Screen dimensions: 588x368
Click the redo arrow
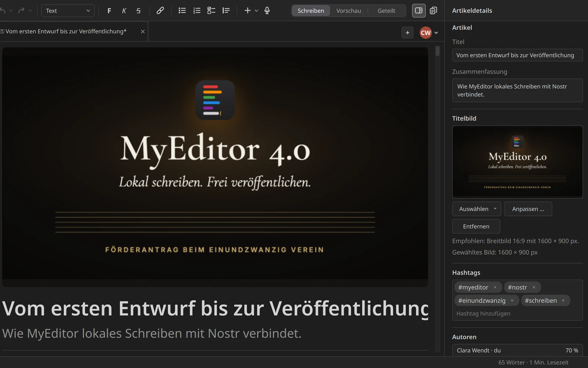(21, 11)
